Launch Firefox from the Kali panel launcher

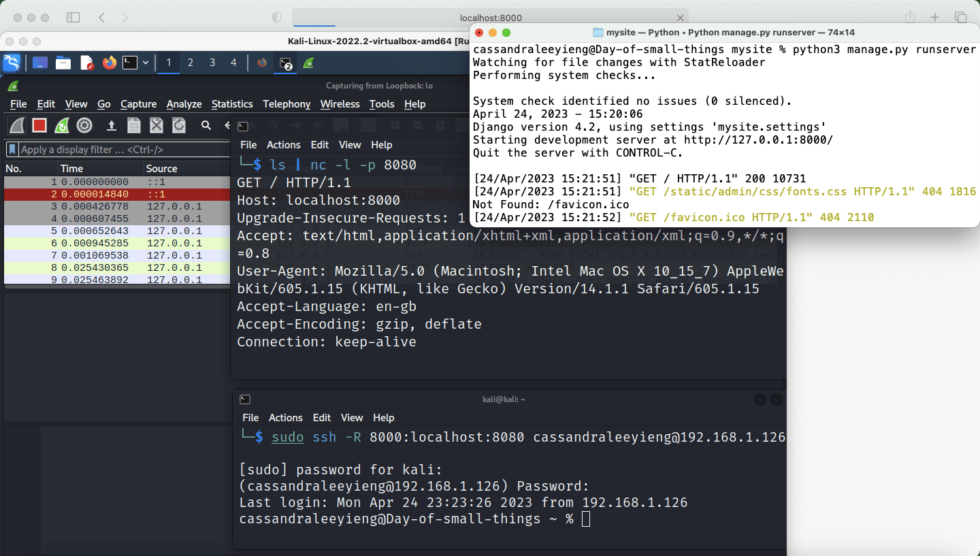[110, 63]
